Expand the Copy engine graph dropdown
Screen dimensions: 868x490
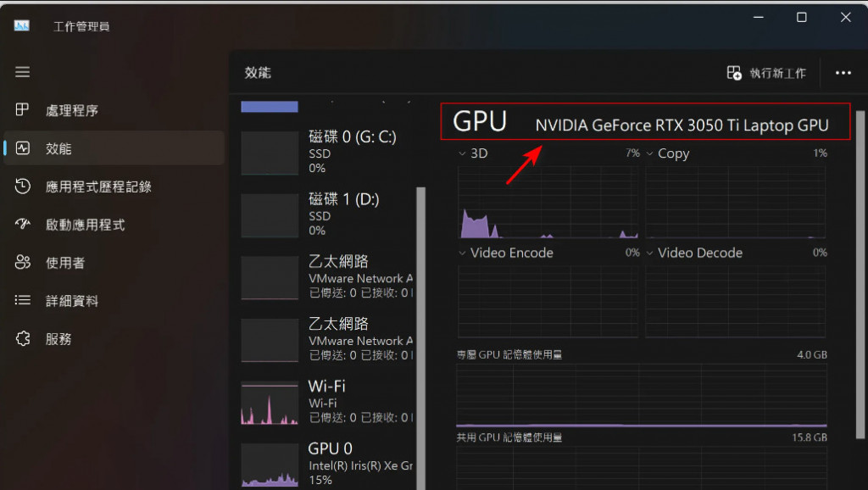point(650,153)
